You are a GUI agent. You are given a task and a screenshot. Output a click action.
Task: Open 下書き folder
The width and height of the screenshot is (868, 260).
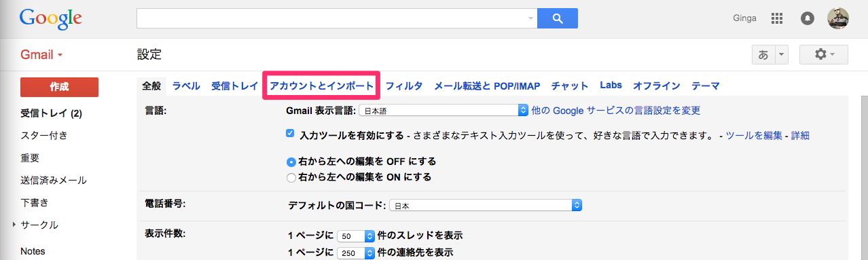point(34,202)
